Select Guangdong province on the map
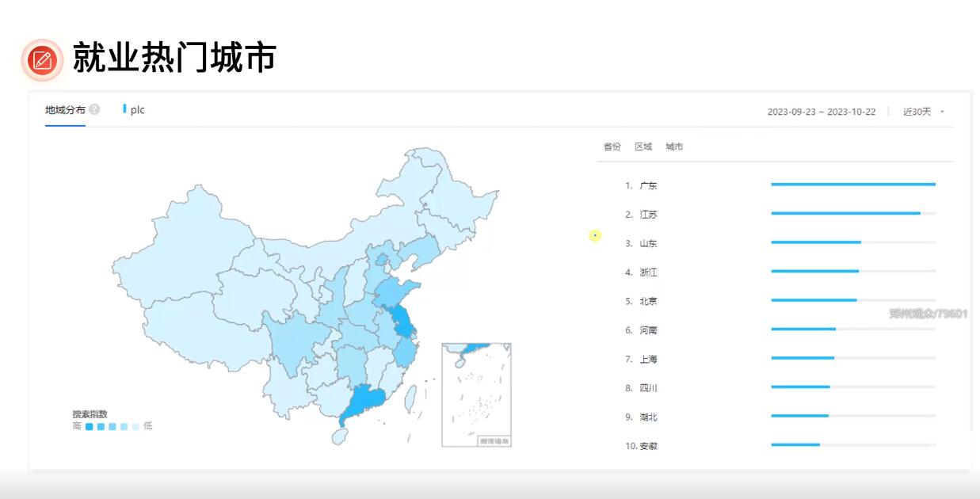The width and height of the screenshot is (980, 499). tap(366, 402)
